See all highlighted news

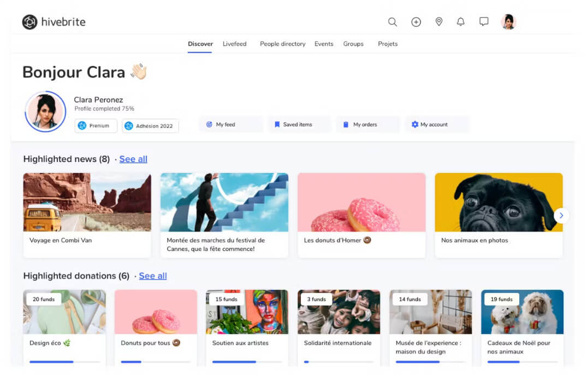(133, 159)
